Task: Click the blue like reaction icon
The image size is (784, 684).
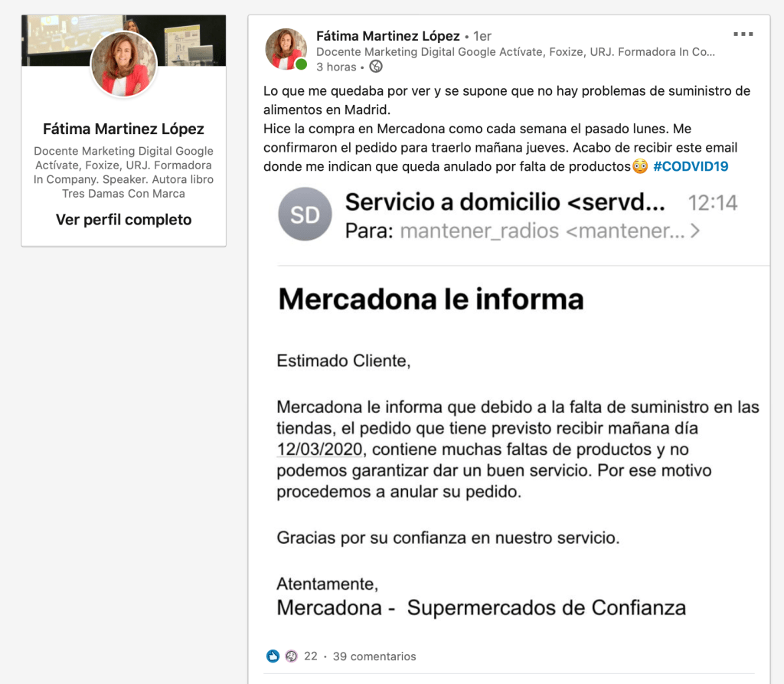Action: point(273,656)
